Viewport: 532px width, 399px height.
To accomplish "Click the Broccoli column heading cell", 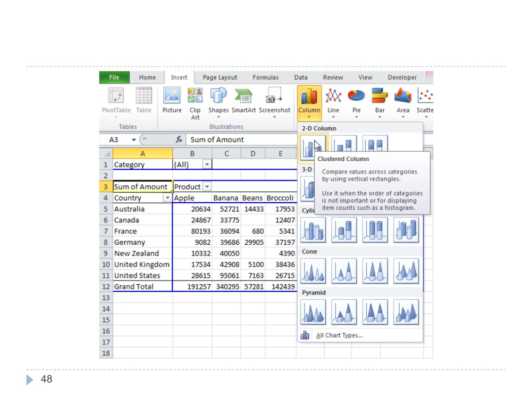I will (281, 198).
